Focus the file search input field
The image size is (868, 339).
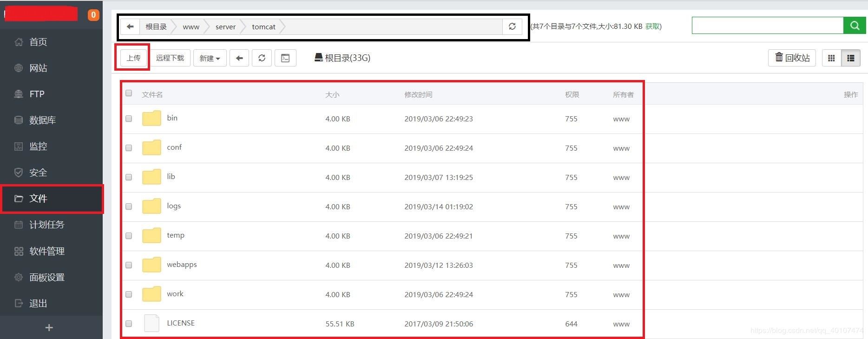tap(768, 26)
